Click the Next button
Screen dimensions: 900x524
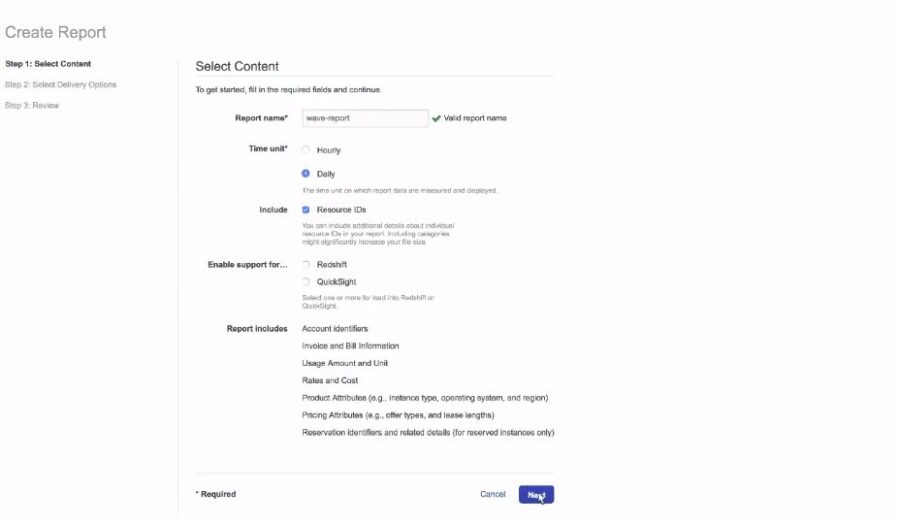pyautogui.click(x=536, y=495)
